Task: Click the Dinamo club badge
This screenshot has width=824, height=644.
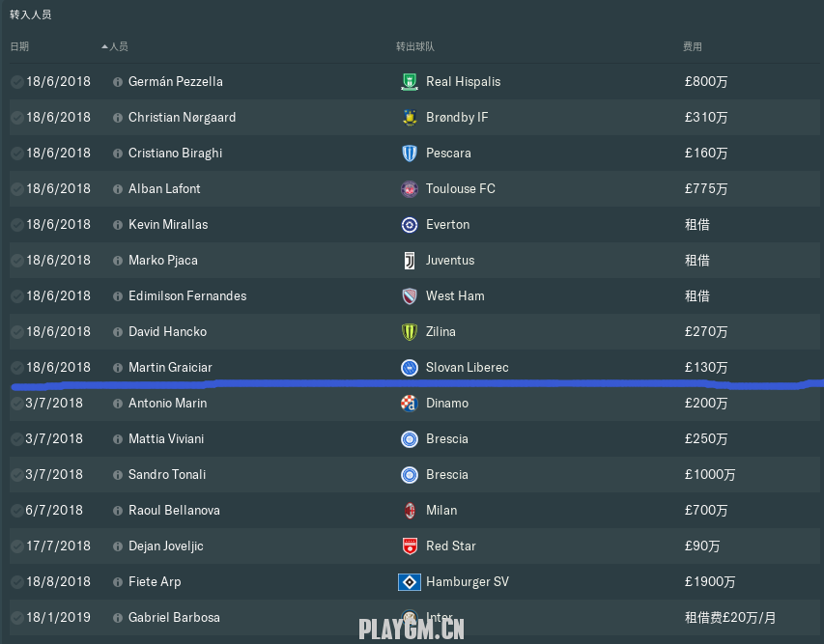Action: [410, 404]
